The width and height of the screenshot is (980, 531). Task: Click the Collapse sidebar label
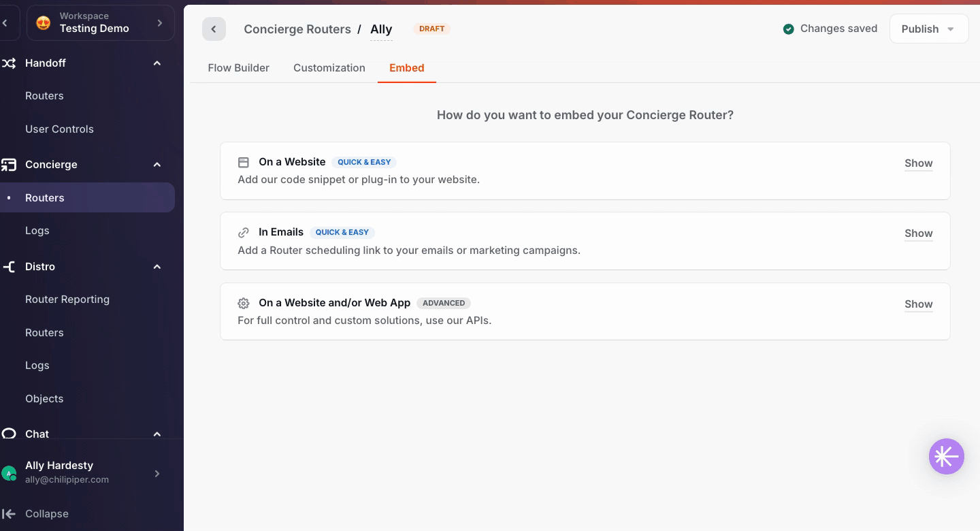(x=47, y=514)
